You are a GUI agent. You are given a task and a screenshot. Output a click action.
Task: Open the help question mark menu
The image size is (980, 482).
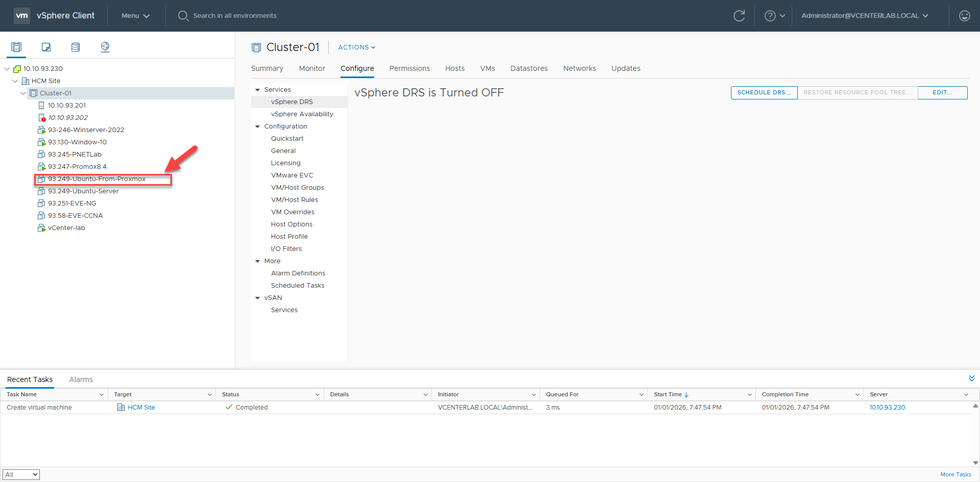[774, 16]
